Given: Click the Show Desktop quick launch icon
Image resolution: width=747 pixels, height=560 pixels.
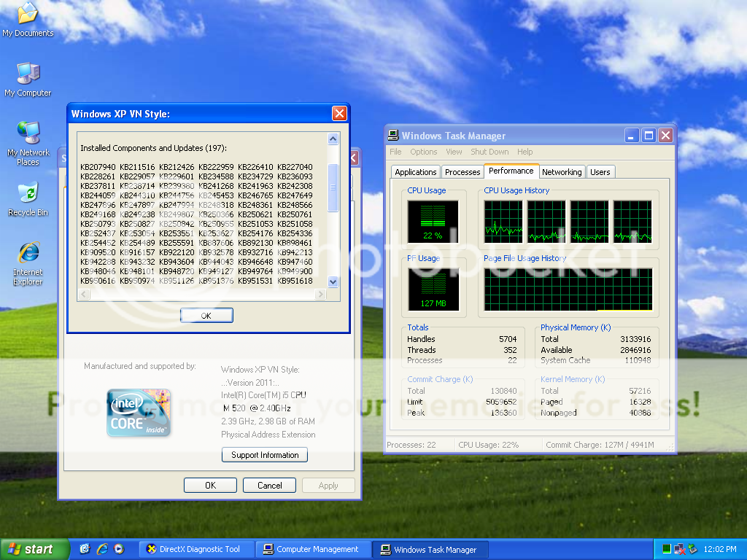Looking at the screenshot, I should click(85, 549).
